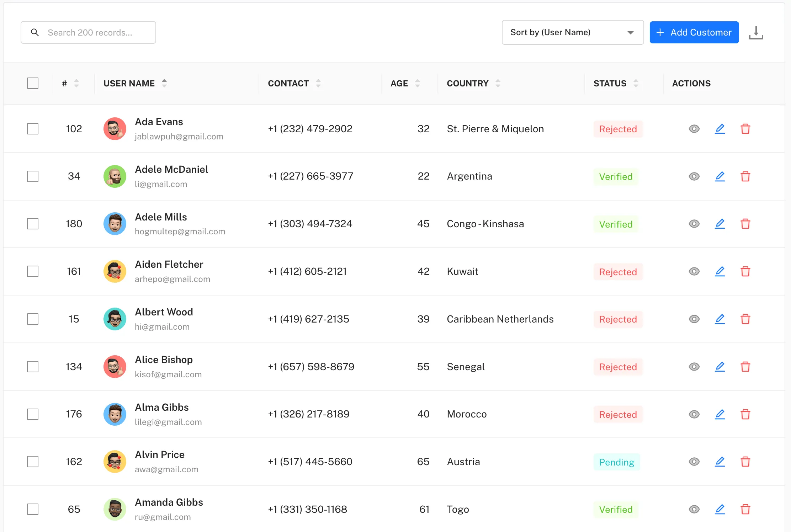Delete the Alvin Price row
Screen dimensions: 791x532
(745, 462)
